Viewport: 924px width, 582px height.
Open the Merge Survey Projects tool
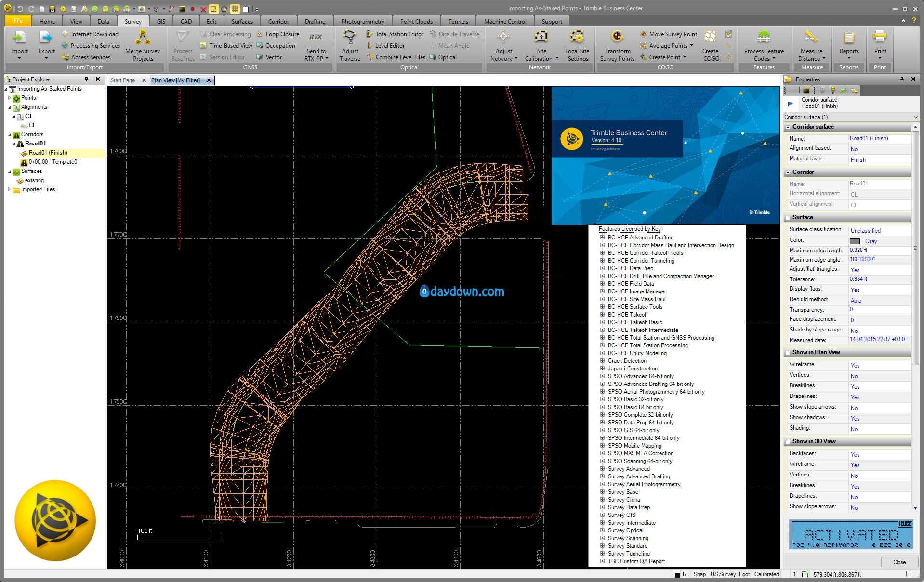(143, 39)
